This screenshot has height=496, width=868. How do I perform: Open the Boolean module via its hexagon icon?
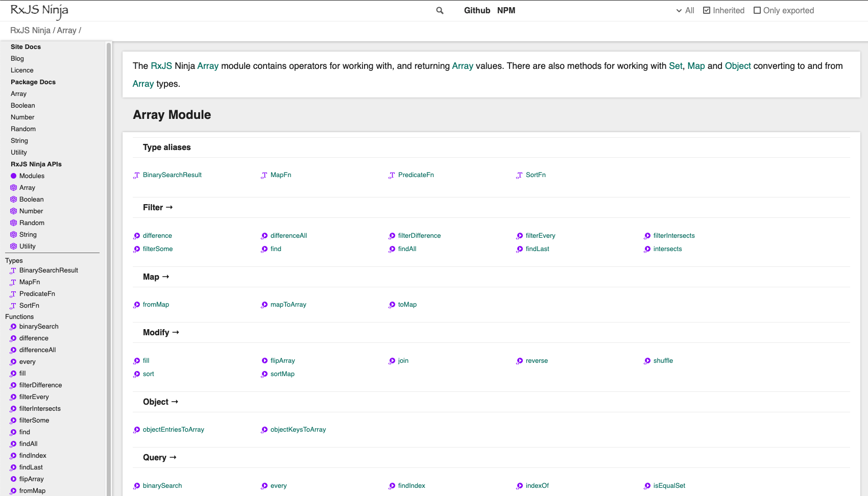(13, 199)
